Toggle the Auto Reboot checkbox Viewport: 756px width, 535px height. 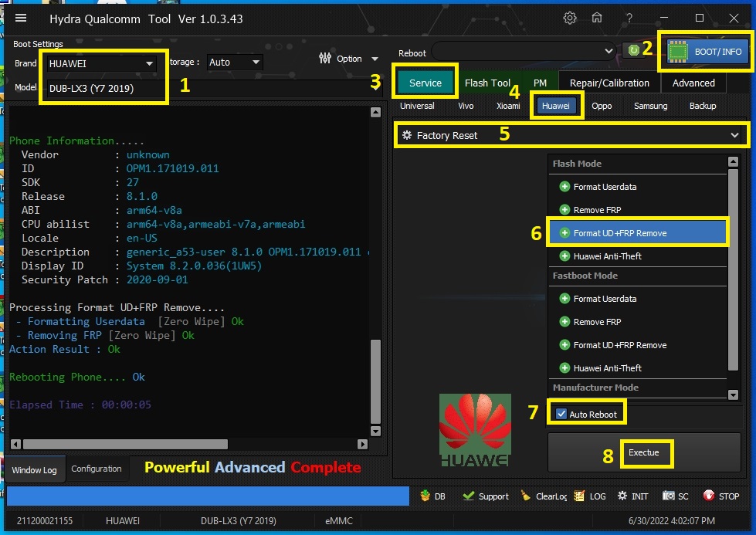click(561, 414)
